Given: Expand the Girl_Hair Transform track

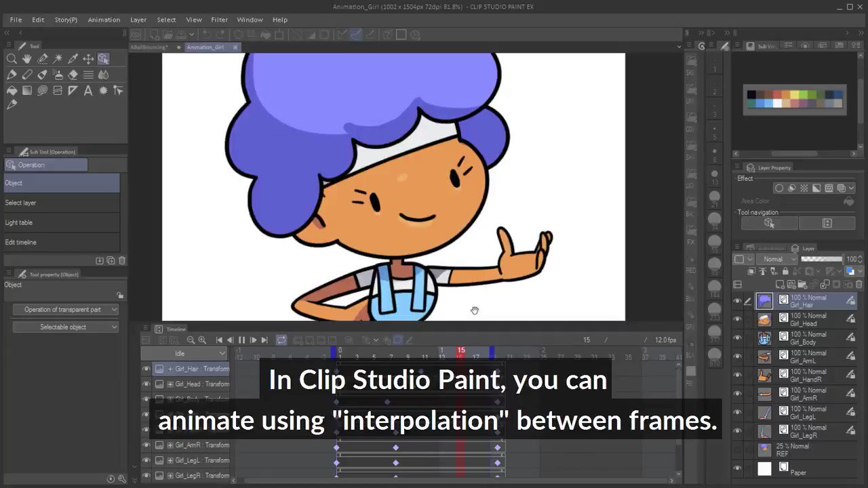Looking at the screenshot, I should click(x=170, y=369).
